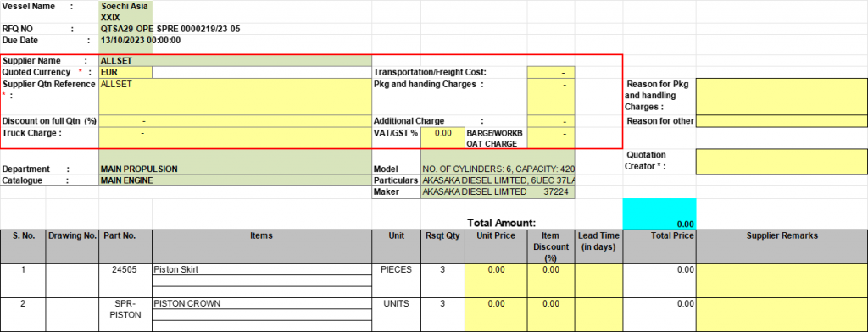Select the SPR-PISTON part number cell

click(x=125, y=315)
